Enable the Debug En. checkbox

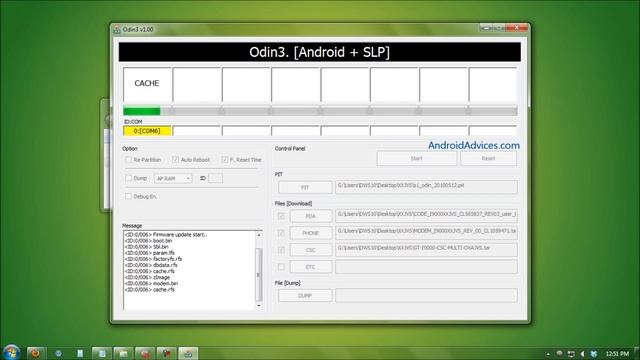coord(129,196)
